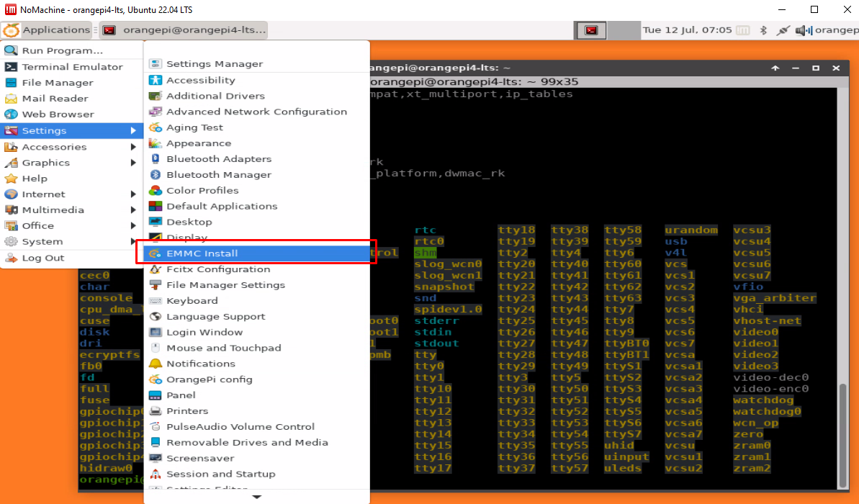This screenshot has height=504, width=859.
Task: Click the terminal window roll-up arrow button
Action: (x=775, y=68)
